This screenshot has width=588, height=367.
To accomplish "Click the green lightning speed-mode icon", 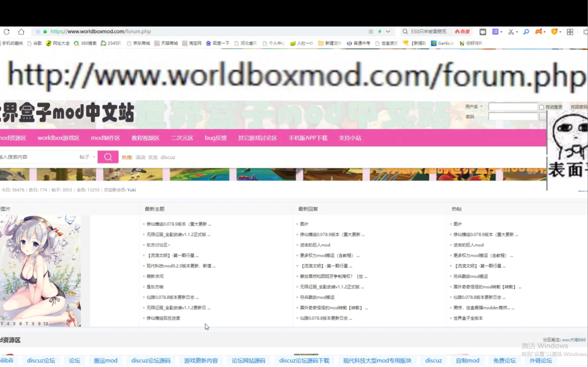I will click(x=380, y=31).
